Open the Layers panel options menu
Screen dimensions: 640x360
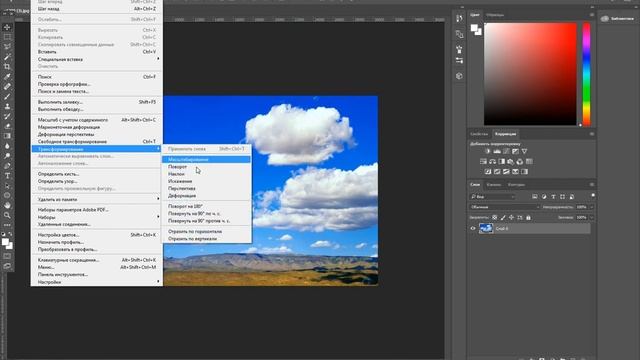[x=592, y=184]
